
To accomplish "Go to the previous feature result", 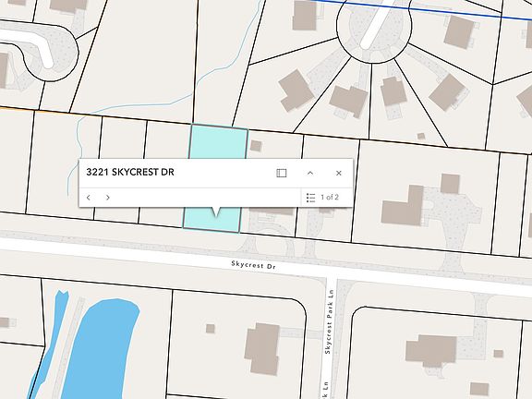I will [x=89, y=198].
